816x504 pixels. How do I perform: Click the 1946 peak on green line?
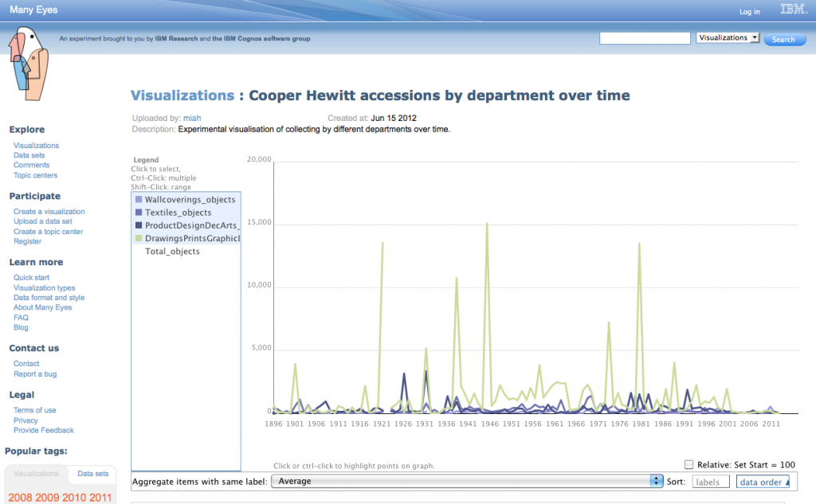(487, 224)
